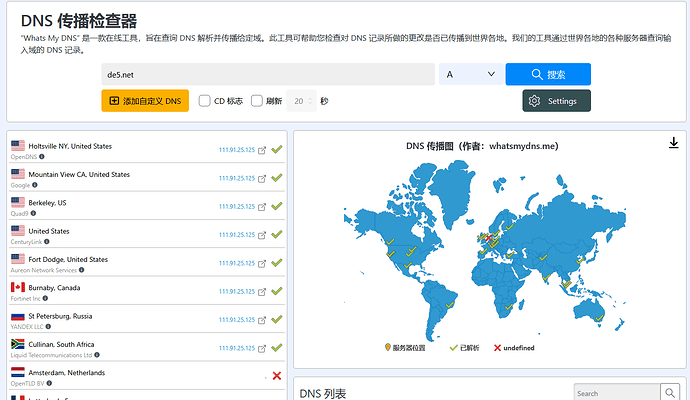
Task: Click the green checkmark in Burnaby Canada row
Action: pyautogui.click(x=276, y=291)
